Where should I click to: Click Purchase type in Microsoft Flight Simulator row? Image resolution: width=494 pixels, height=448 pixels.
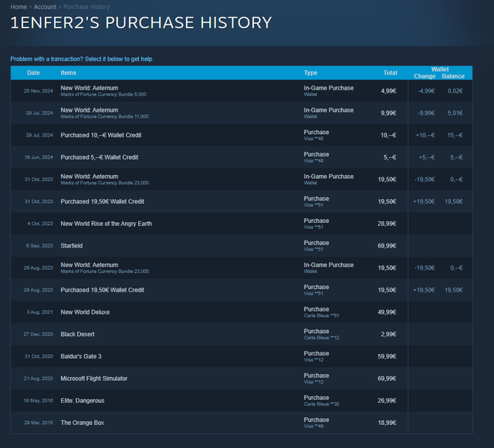click(x=316, y=376)
